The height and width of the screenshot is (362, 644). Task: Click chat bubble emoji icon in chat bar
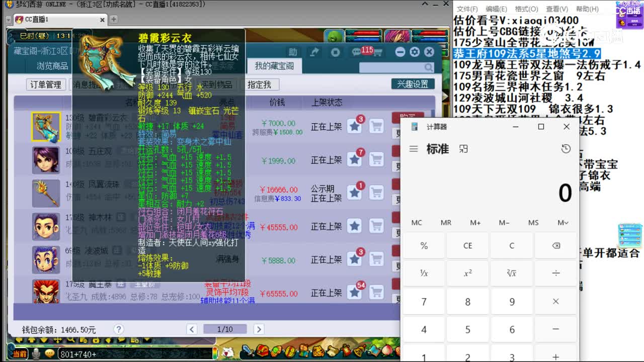pyautogui.click(x=50, y=354)
